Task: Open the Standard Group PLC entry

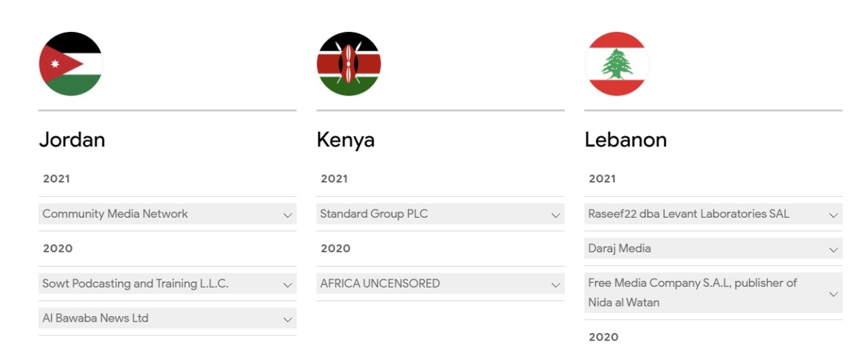Action: (374, 214)
